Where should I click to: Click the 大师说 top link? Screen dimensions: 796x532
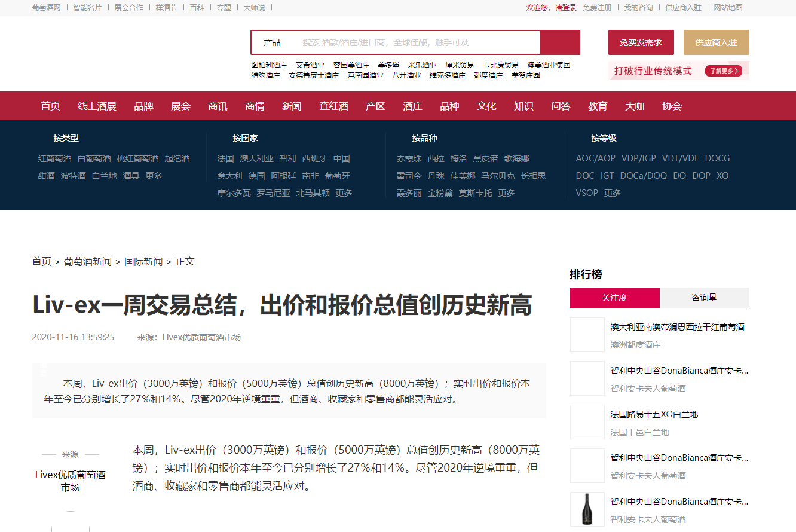click(x=254, y=8)
